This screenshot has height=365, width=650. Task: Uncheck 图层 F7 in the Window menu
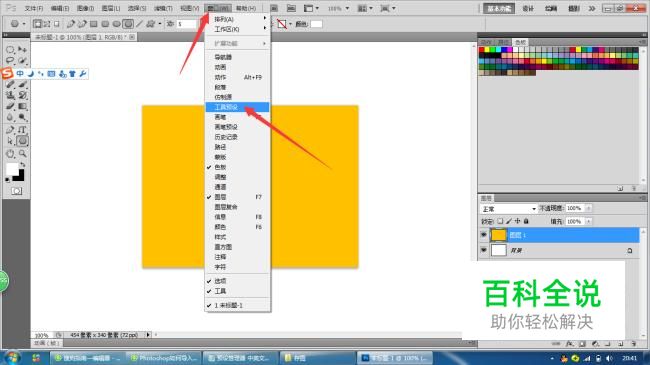point(238,197)
